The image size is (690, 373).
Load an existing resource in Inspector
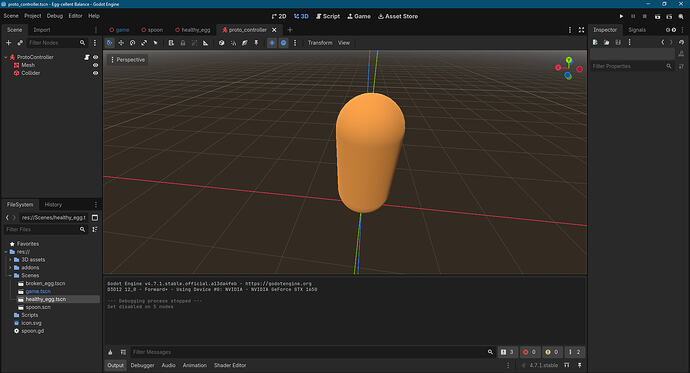coord(606,42)
